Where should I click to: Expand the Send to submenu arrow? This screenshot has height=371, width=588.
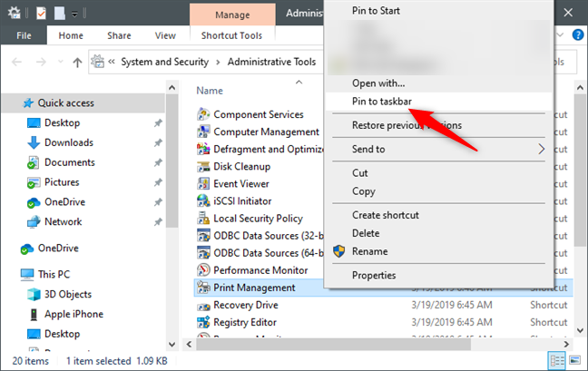(x=541, y=149)
